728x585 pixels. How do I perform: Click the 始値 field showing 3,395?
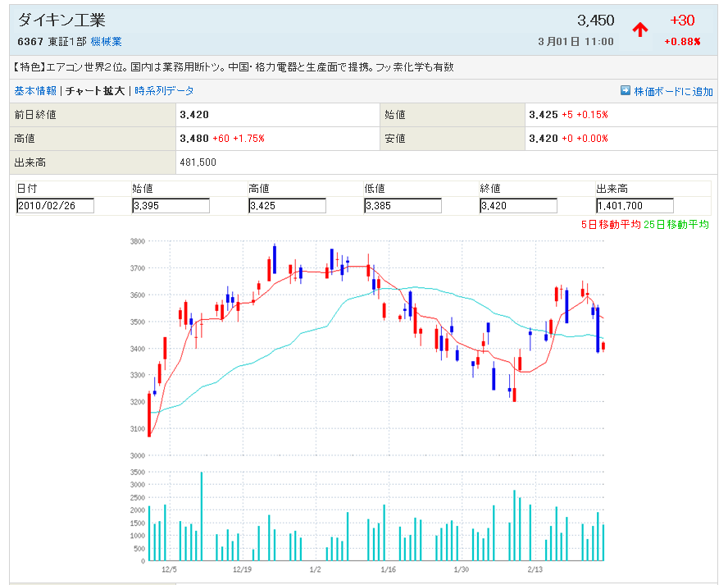pyautogui.click(x=171, y=206)
